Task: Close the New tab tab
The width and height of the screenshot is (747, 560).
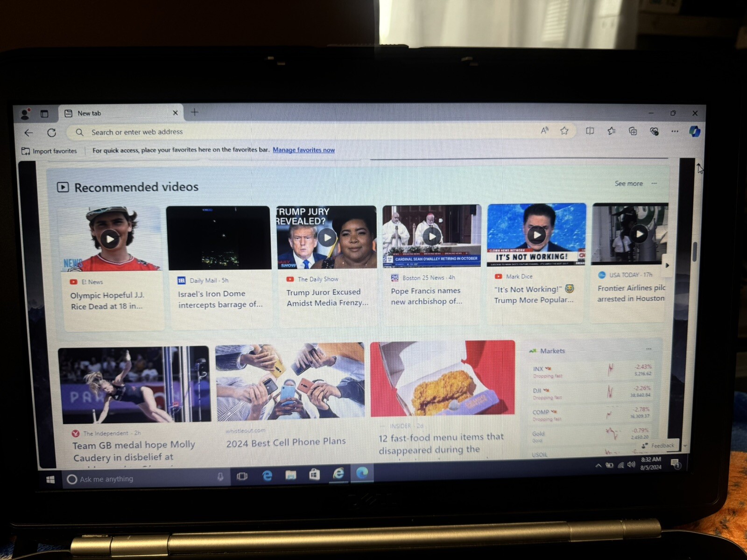Action: [x=175, y=113]
